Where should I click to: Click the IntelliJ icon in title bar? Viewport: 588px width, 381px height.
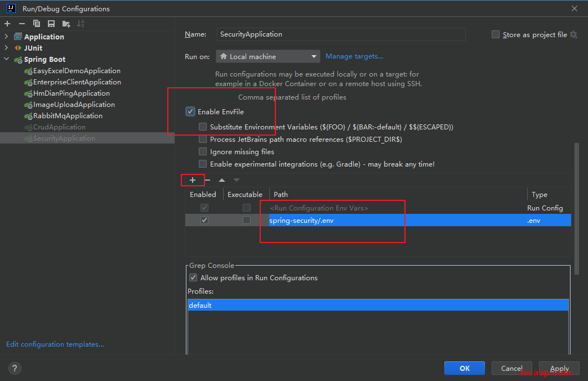[11, 8]
